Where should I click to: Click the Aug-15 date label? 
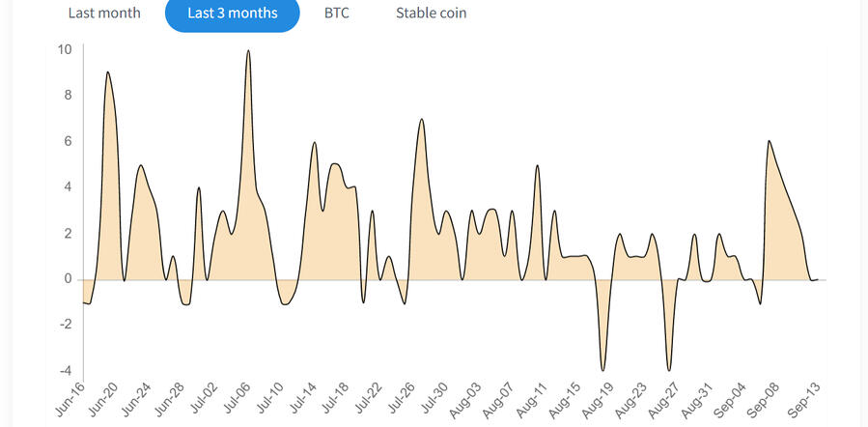pos(562,401)
